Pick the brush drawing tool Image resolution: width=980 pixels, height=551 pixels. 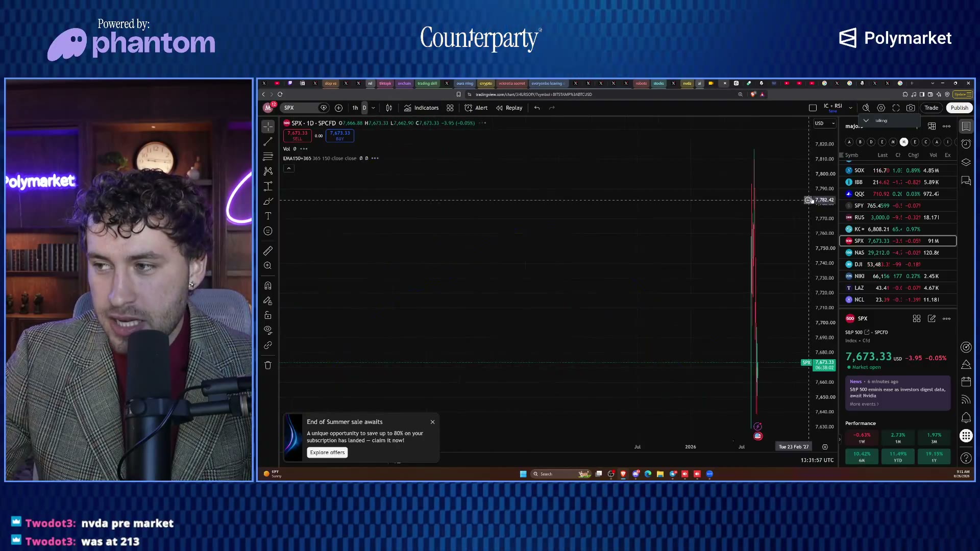(x=268, y=201)
